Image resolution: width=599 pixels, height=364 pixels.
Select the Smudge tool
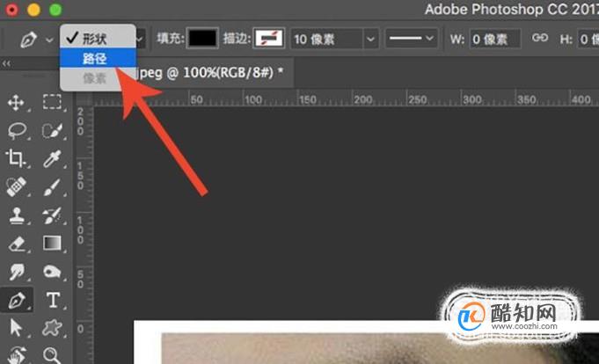point(17,272)
